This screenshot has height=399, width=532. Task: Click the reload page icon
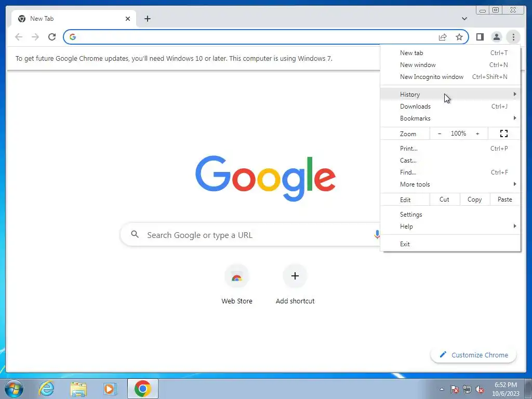pyautogui.click(x=52, y=37)
